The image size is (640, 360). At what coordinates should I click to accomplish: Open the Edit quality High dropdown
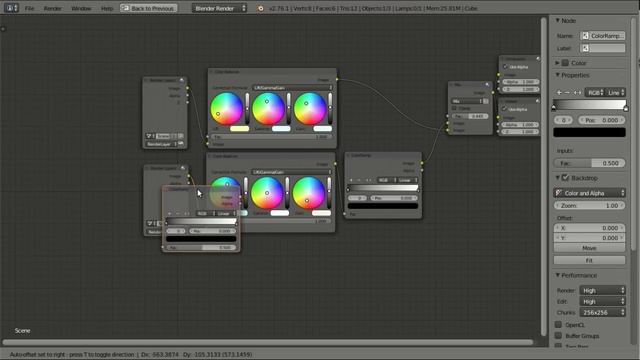[x=602, y=301]
